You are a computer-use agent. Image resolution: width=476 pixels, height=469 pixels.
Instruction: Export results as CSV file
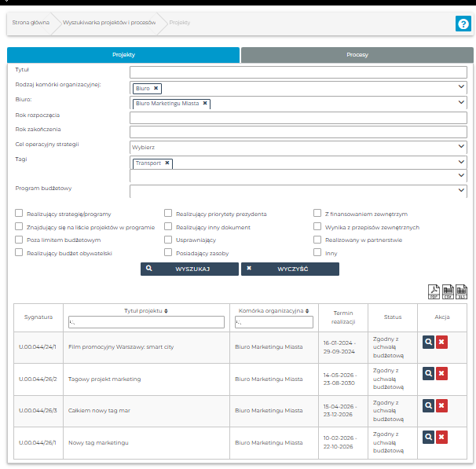[x=447, y=292]
